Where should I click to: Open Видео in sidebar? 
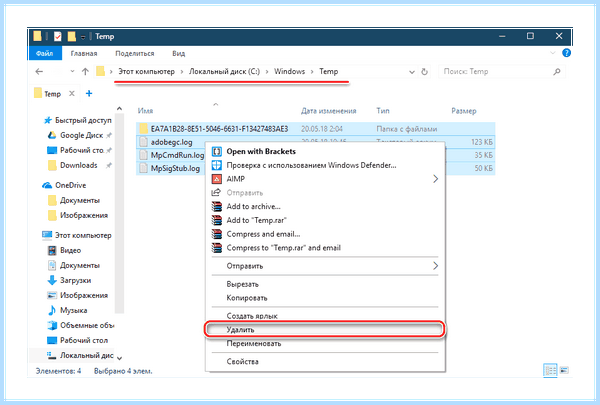pos(64,250)
